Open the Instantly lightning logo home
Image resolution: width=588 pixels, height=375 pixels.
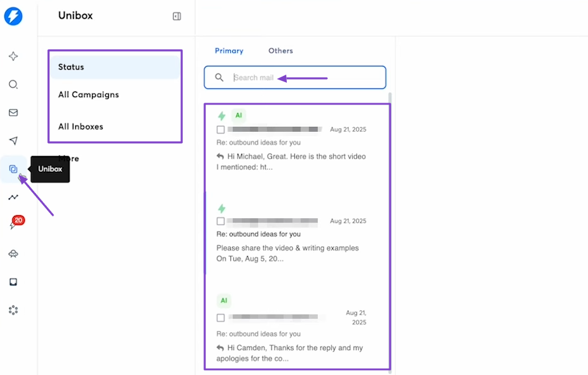coord(13,17)
